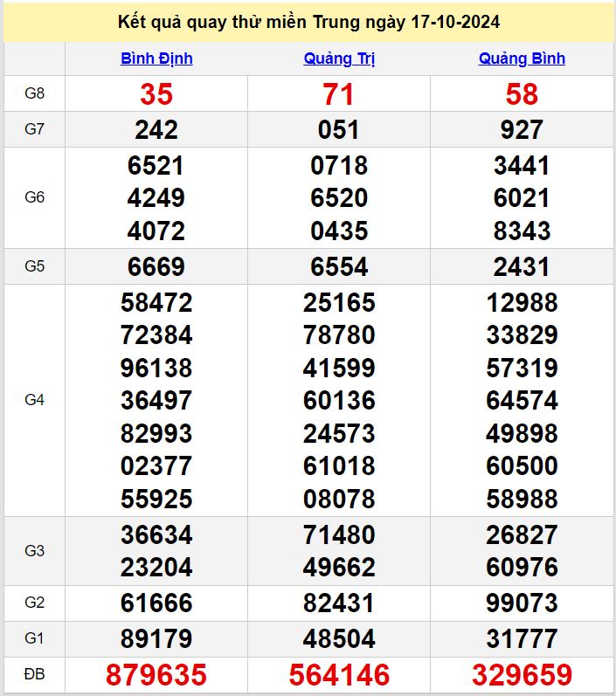Open the Quảng Trị province link
Image resolution: width=616 pixels, height=696 pixels.
tap(339, 59)
